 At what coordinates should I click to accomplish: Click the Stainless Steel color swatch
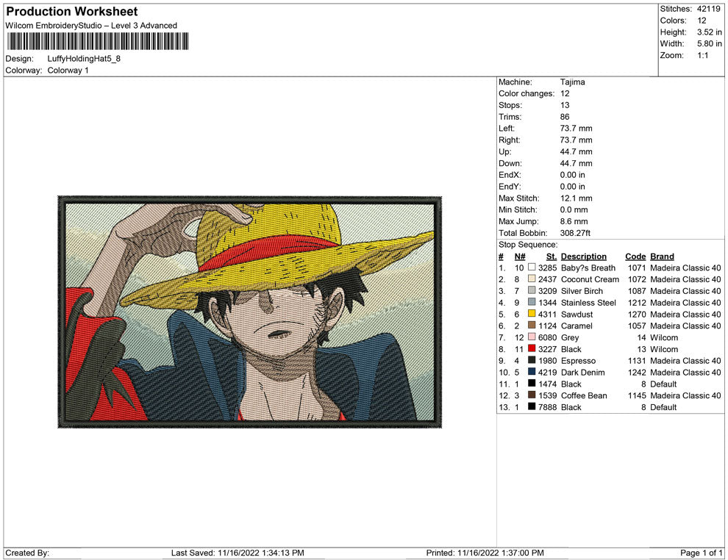click(x=532, y=302)
